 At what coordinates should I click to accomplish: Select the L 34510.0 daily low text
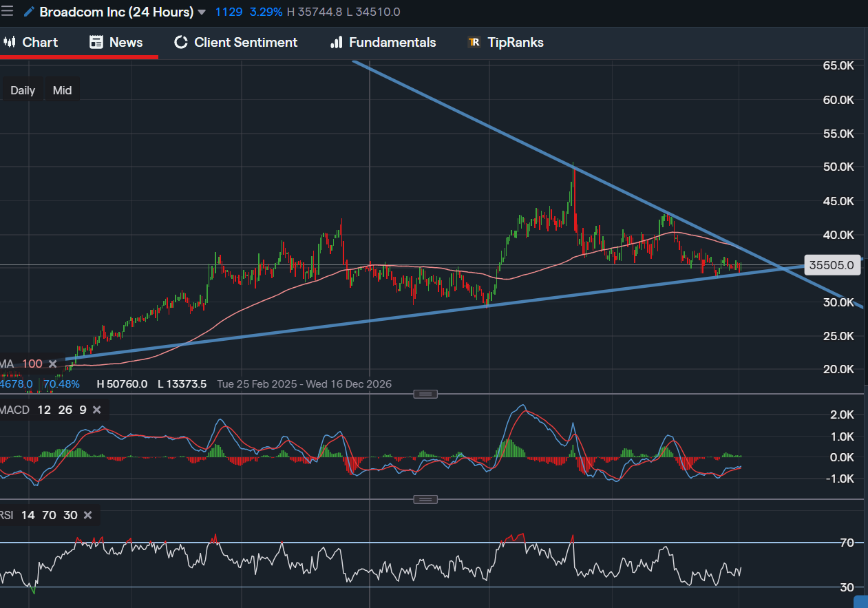[x=374, y=12]
